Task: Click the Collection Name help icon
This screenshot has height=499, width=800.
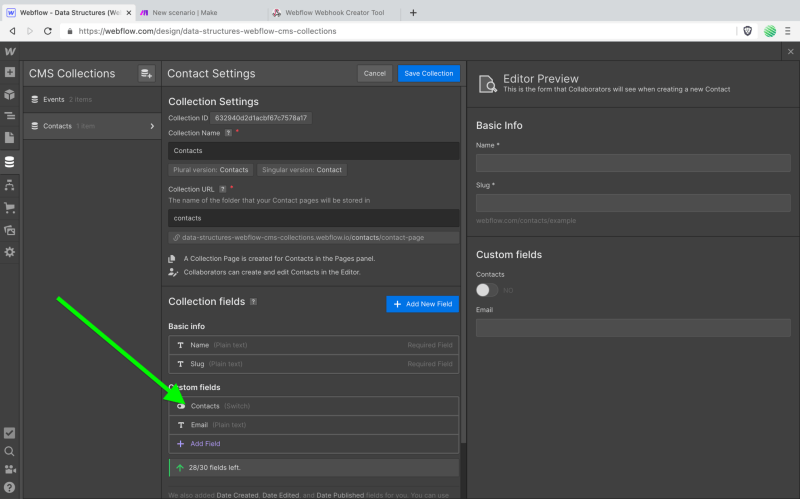Action: (x=228, y=133)
